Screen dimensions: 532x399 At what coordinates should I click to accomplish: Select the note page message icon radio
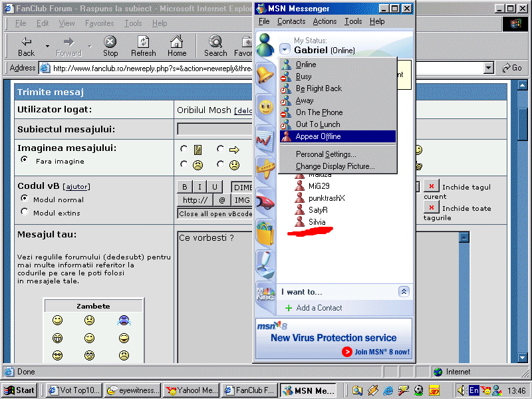(x=184, y=148)
